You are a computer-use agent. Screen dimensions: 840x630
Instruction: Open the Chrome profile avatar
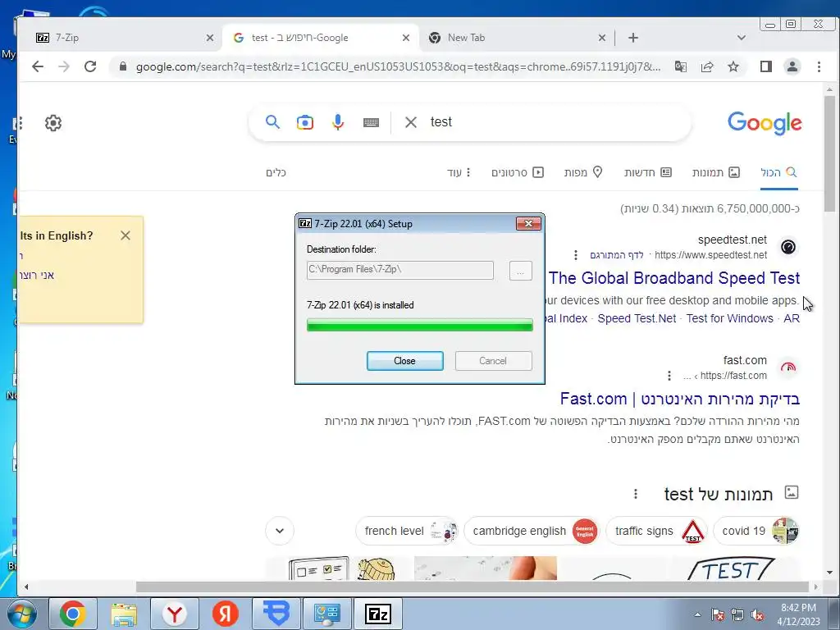click(x=792, y=66)
